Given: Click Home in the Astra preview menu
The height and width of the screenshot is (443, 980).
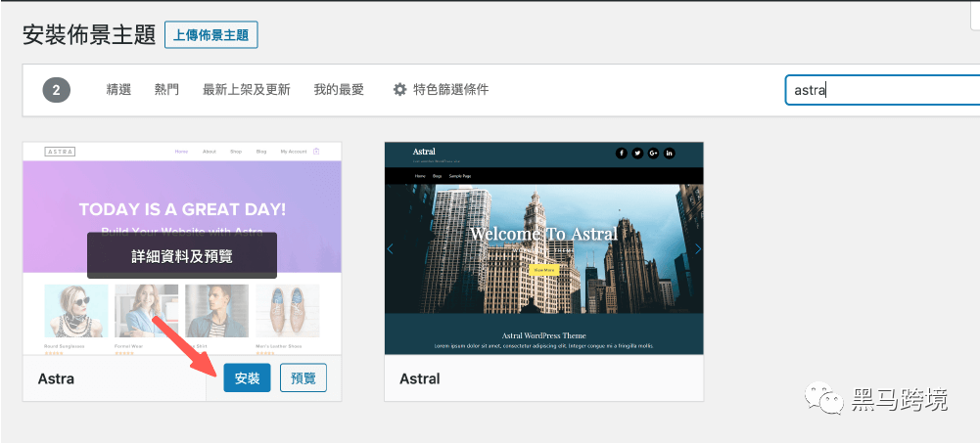Looking at the screenshot, I should tap(181, 152).
